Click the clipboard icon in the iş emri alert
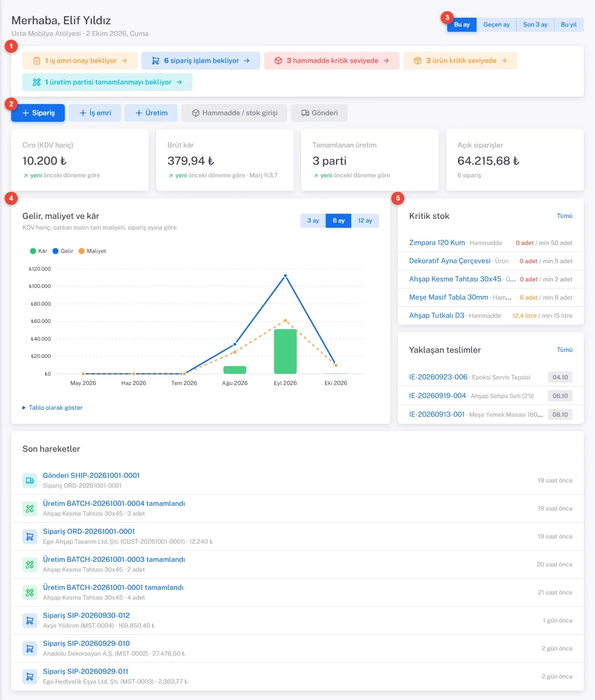The height and width of the screenshot is (700, 595). tap(37, 61)
